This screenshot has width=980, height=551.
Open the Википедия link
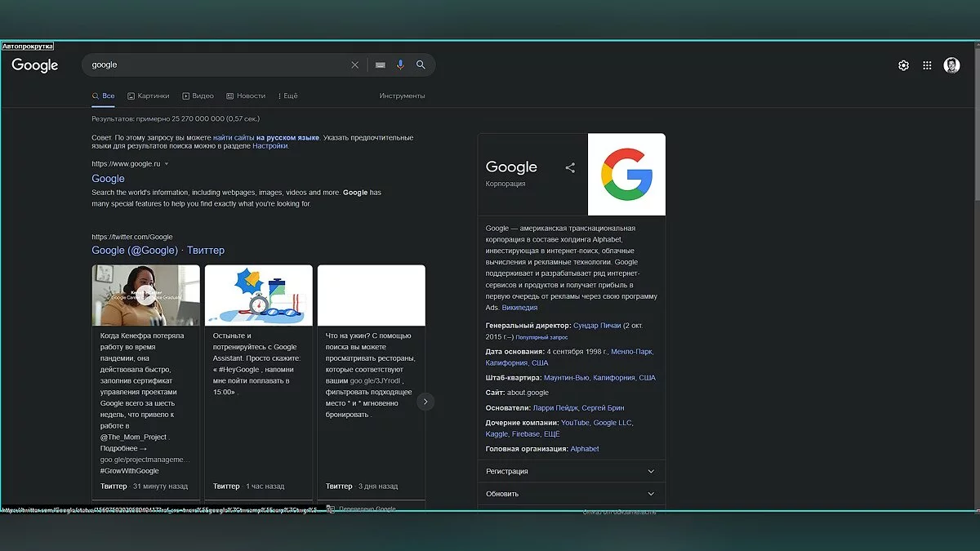pyautogui.click(x=519, y=308)
